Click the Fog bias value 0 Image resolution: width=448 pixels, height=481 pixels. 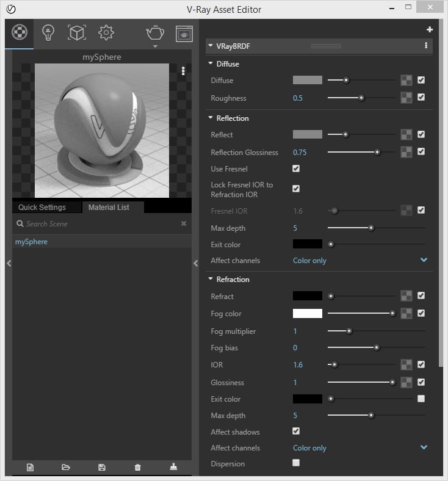coord(295,348)
